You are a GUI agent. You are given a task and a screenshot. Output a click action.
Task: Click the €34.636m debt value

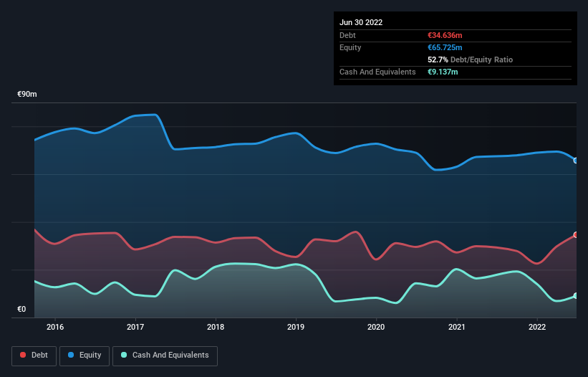[445, 35]
